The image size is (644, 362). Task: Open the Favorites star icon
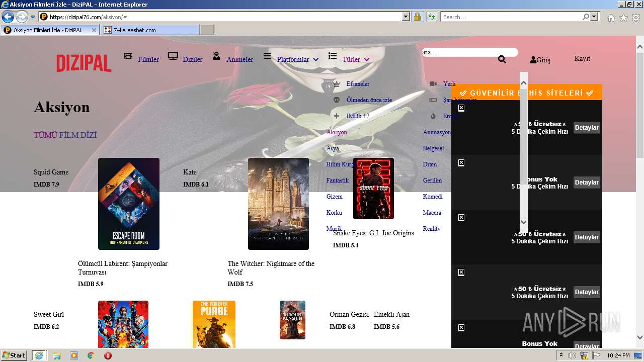[623, 18]
